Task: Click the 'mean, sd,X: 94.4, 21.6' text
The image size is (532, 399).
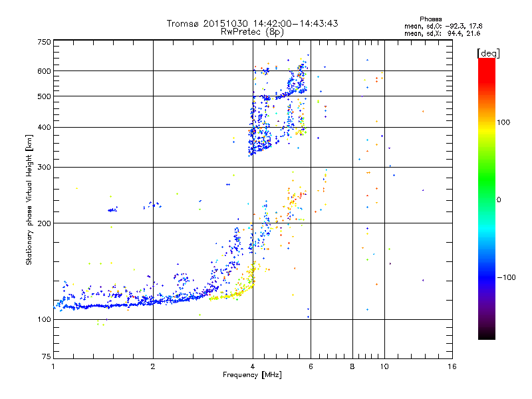Action: (442, 33)
